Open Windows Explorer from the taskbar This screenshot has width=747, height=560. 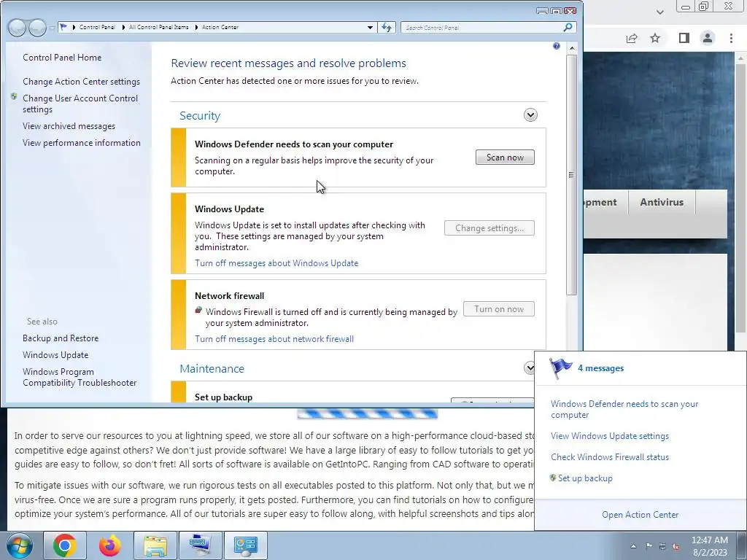coord(155,545)
